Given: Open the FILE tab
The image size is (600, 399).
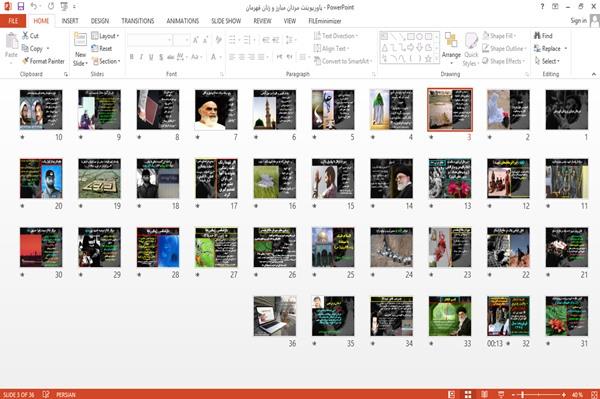Looking at the screenshot, I should [13, 21].
